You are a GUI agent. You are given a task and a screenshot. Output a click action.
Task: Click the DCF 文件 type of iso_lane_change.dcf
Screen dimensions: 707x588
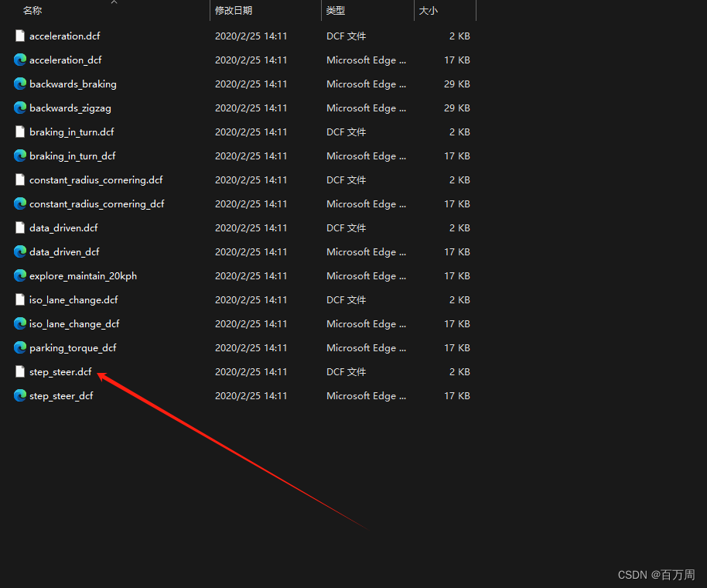point(346,300)
